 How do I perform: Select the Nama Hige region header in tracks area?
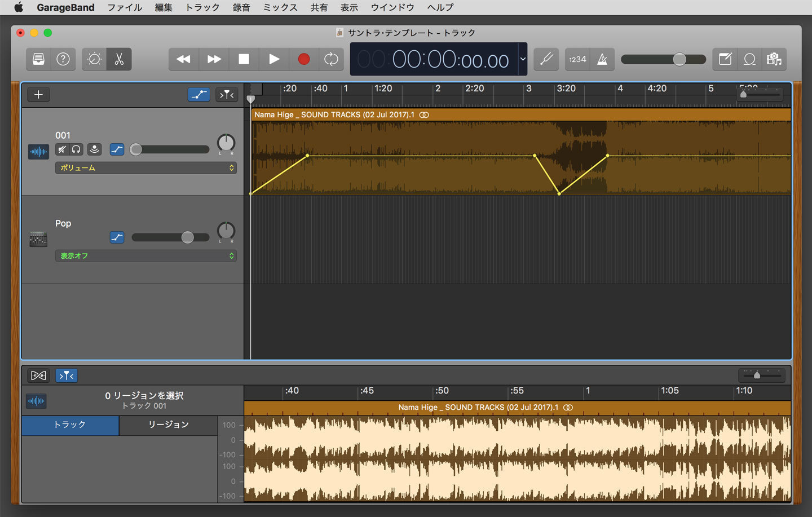pyautogui.click(x=521, y=114)
